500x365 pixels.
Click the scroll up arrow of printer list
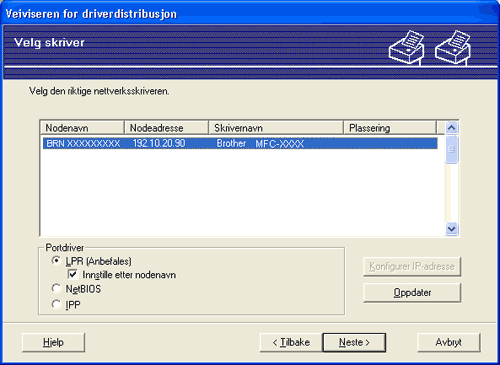[x=452, y=128]
